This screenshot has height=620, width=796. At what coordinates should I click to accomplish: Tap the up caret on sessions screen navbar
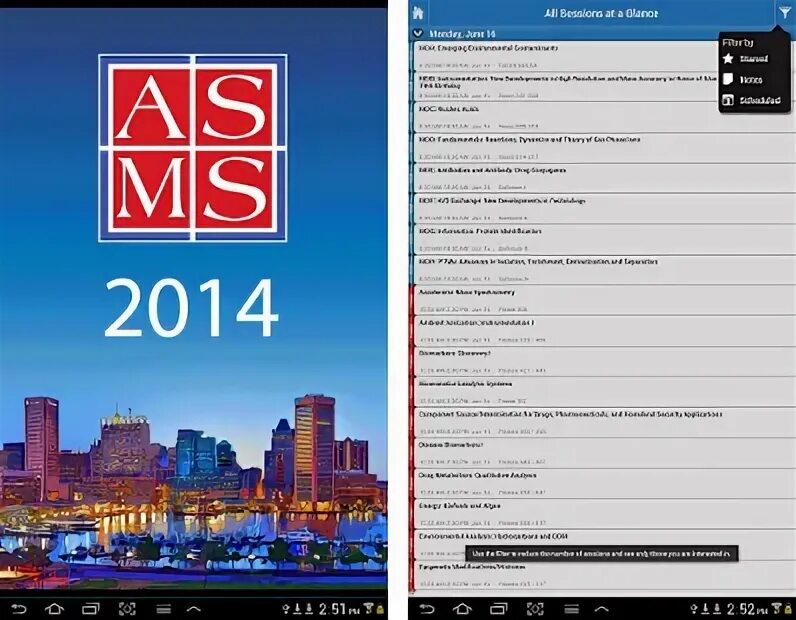tap(602, 608)
